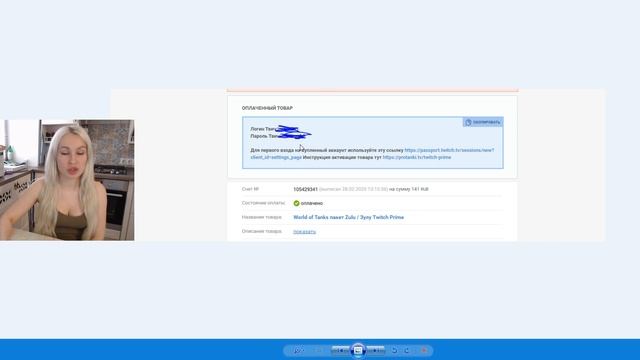Click the webcam video overlay

[67, 180]
